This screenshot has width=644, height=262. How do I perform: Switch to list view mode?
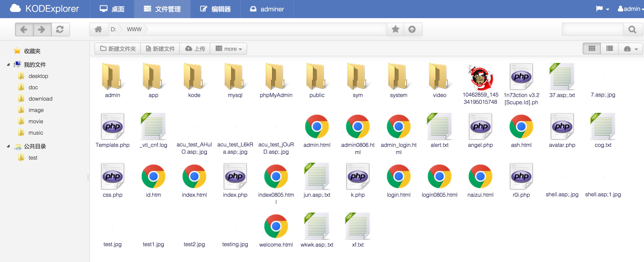pos(609,49)
